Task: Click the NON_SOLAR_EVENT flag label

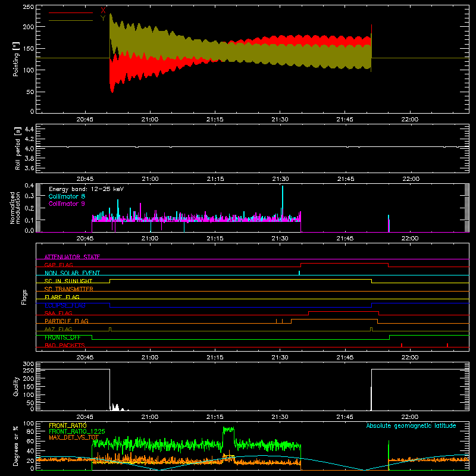Action: pyautogui.click(x=72, y=273)
